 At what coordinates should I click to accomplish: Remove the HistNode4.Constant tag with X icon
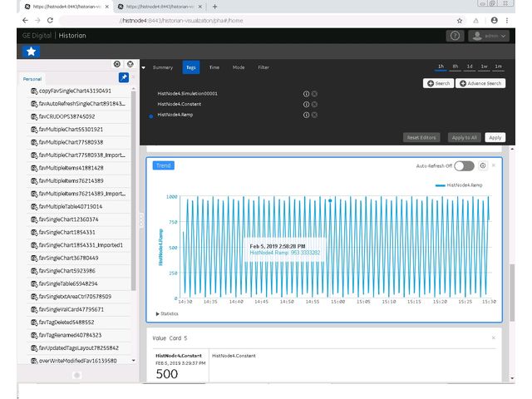pos(314,104)
